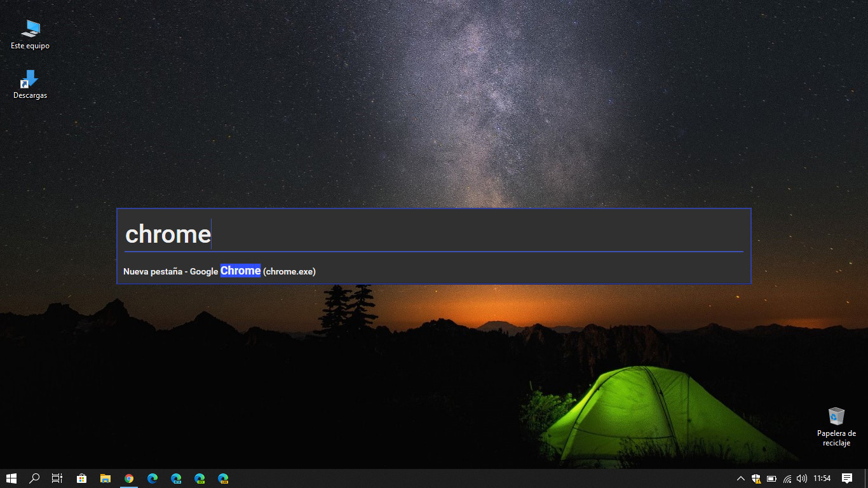Click the taskbar search magnifier icon

pyautogui.click(x=34, y=478)
